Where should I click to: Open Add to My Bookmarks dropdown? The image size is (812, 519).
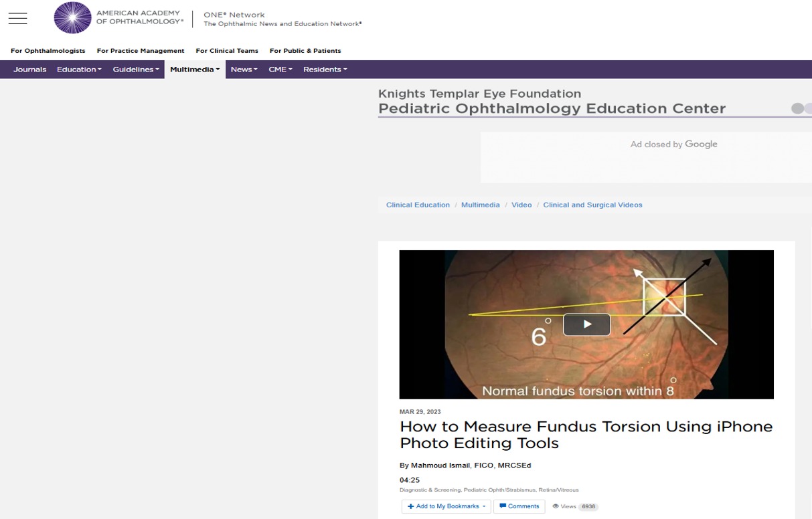tap(446, 506)
